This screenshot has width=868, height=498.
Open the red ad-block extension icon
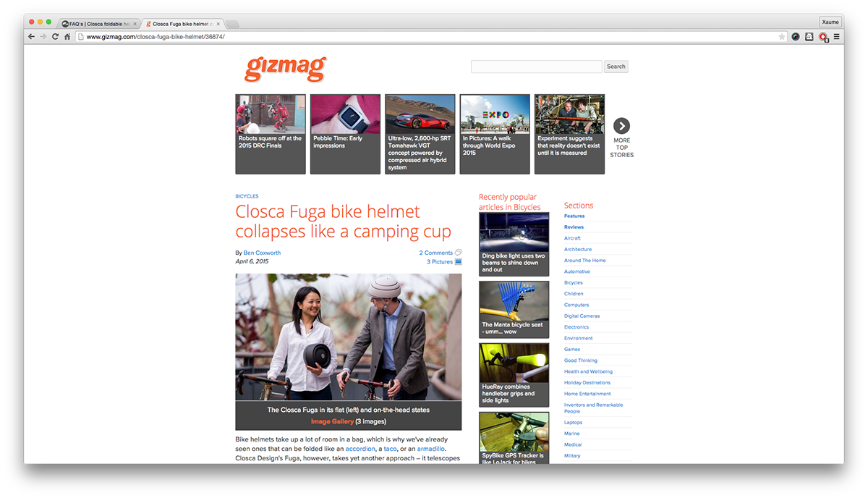click(x=823, y=36)
